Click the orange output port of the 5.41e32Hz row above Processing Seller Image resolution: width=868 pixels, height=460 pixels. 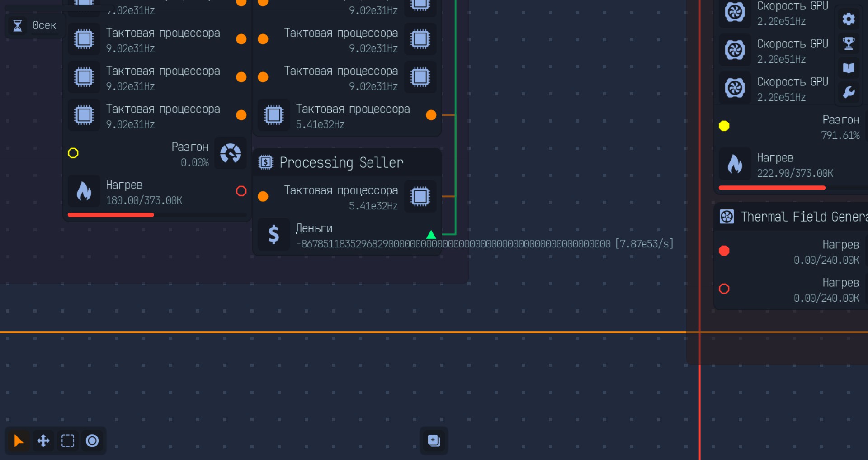coord(431,115)
